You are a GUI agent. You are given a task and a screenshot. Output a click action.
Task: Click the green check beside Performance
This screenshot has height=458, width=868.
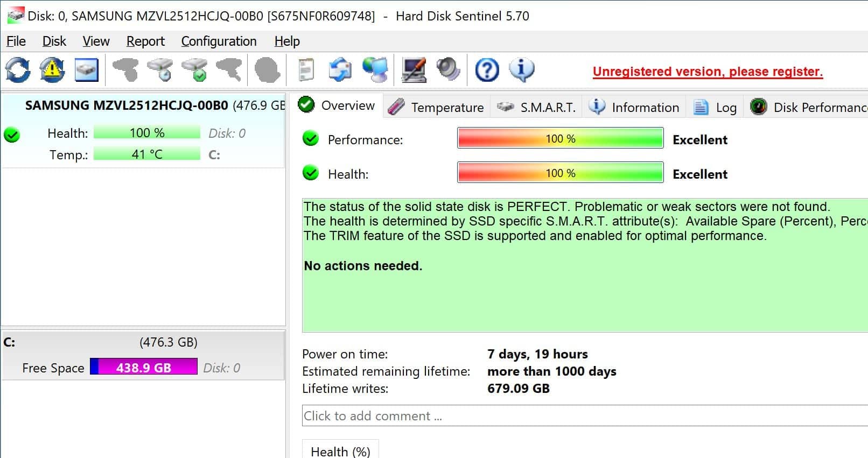(x=311, y=139)
